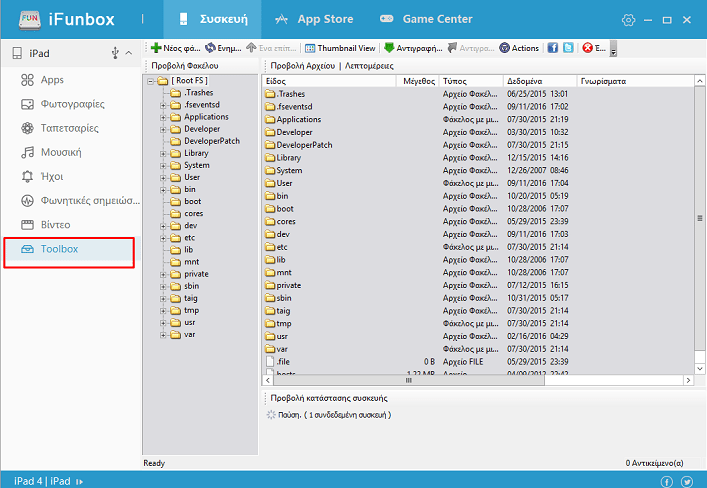Click the Twitter icon in status bar

click(x=687, y=482)
